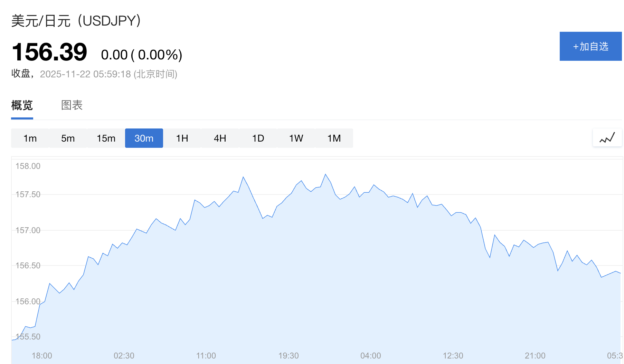This screenshot has height=364, width=624.
Task: Add USDJPY to watchlist with +加自选
Action: 590,46
